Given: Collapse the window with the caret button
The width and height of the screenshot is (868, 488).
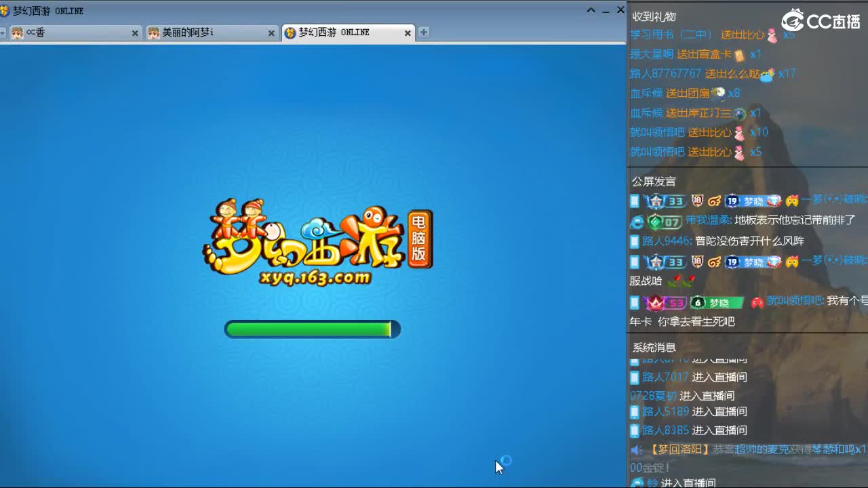Looking at the screenshot, I should [x=591, y=10].
